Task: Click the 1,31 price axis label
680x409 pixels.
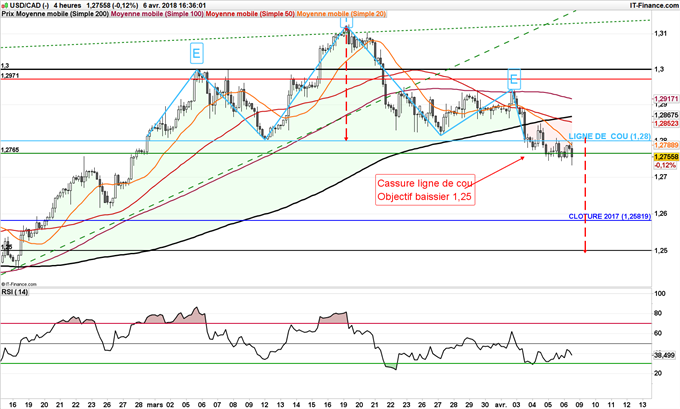Action: coord(658,33)
